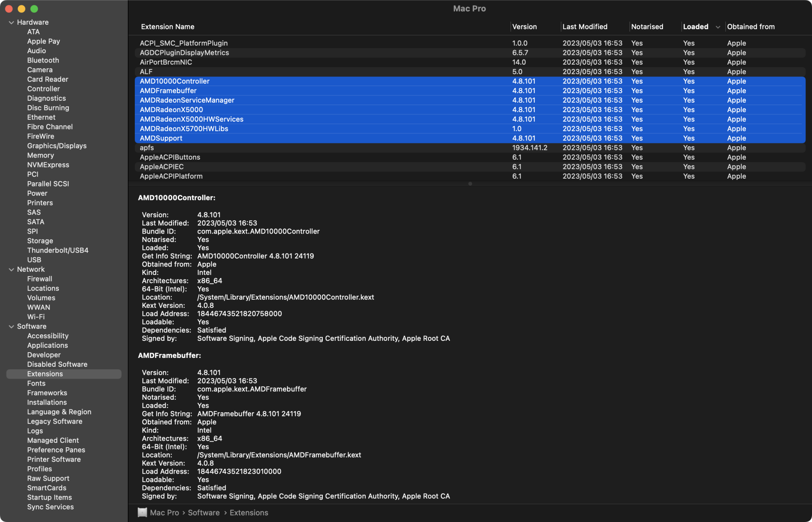Open Applications under Software
The image size is (812, 522).
point(48,345)
